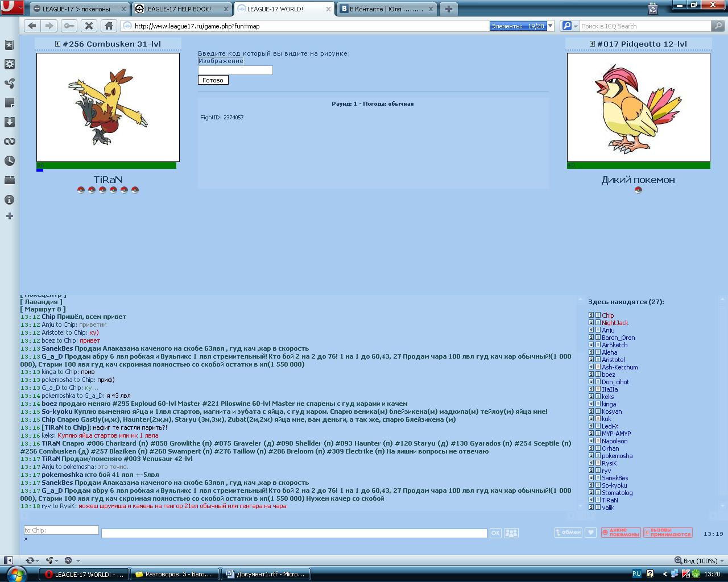Click the Pidgeotto pokemon image

639,107
